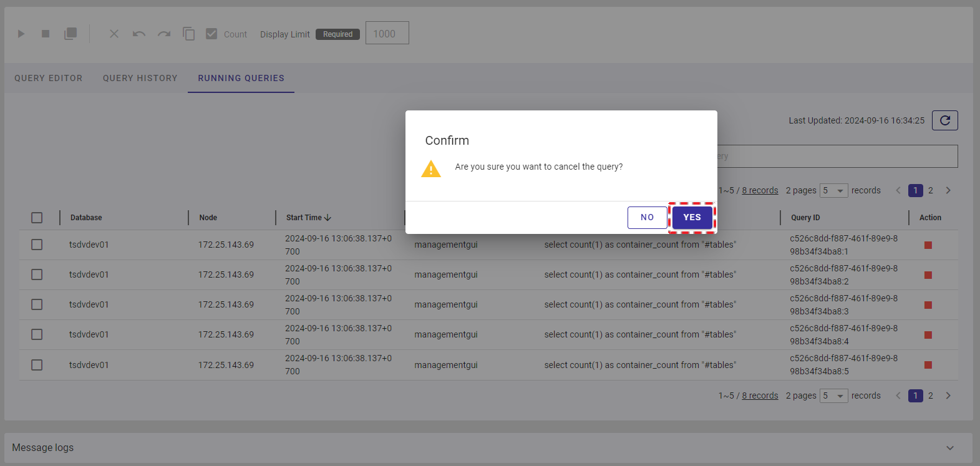Confirm cancellation with the Yes button
Image resolution: width=980 pixels, height=466 pixels.
[x=692, y=218]
